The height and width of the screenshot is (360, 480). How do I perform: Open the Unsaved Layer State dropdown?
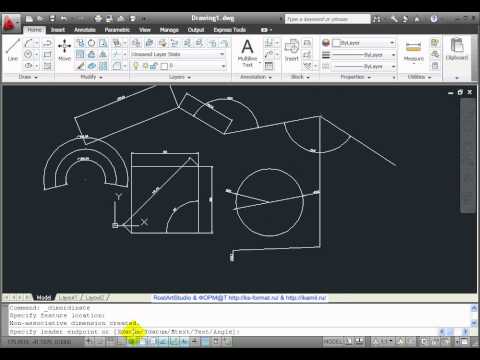[178, 54]
